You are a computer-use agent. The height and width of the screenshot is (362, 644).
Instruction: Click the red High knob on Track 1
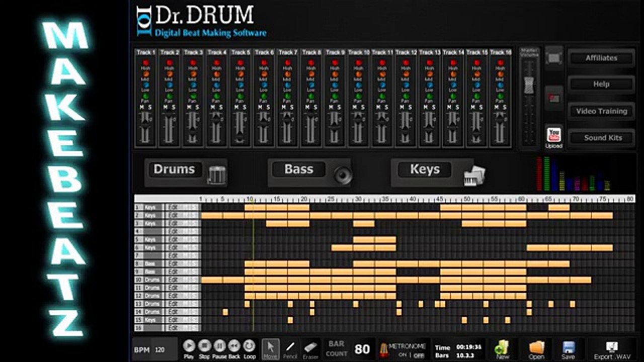coord(146,63)
